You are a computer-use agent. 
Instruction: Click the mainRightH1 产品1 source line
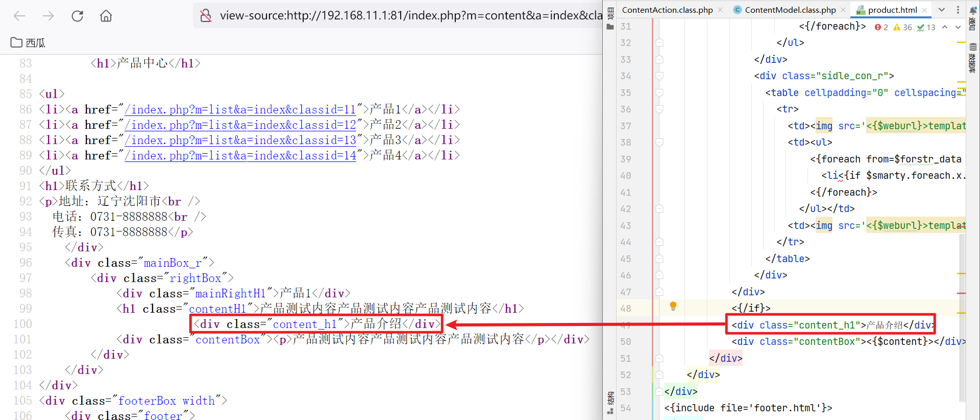tap(233, 293)
